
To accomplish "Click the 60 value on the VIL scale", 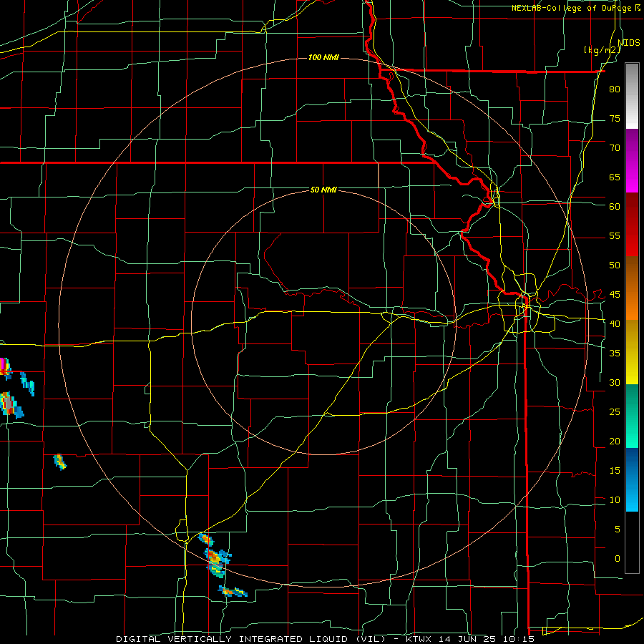I will (x=615, y=206).
